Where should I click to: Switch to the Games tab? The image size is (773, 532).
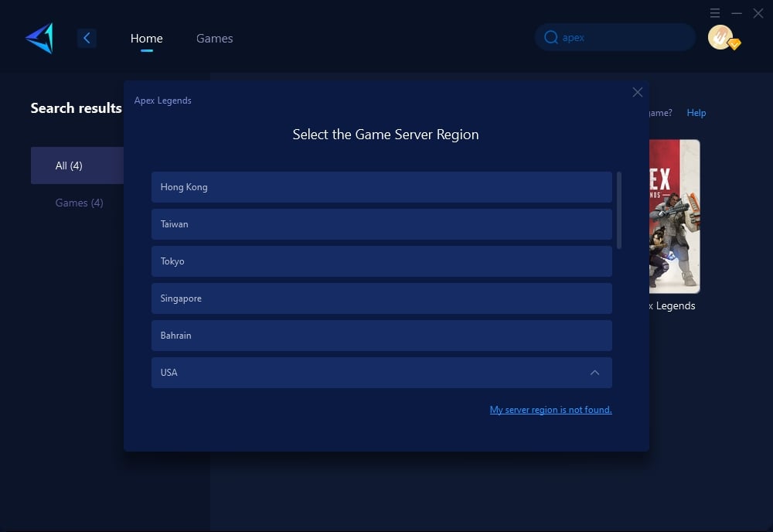[214, 39]
